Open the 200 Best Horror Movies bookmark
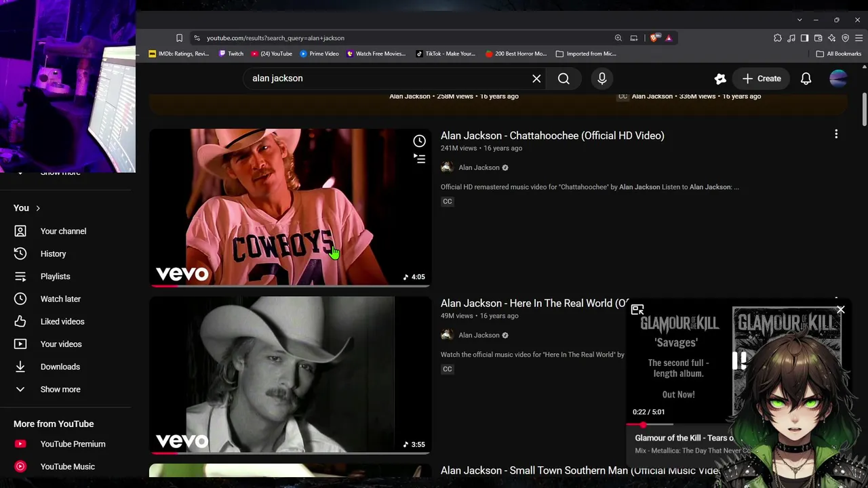868x488 pixels. [516, 54]
